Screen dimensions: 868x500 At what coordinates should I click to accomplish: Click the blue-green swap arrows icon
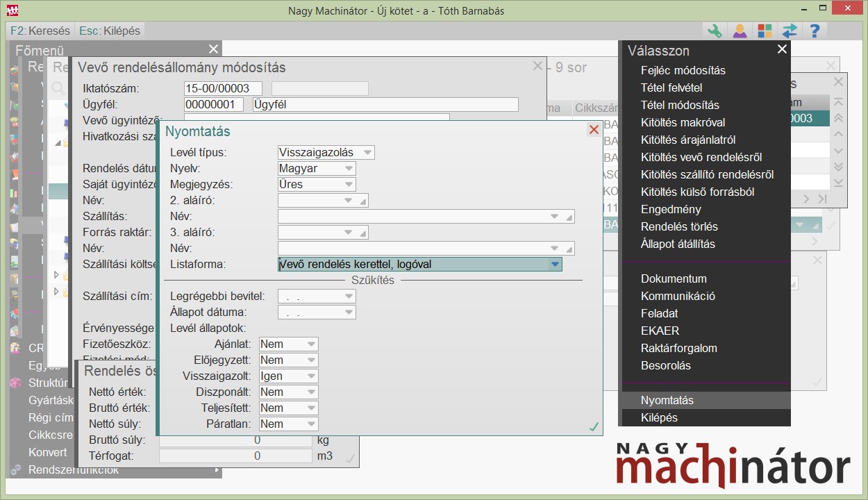(x=790, y=31)
